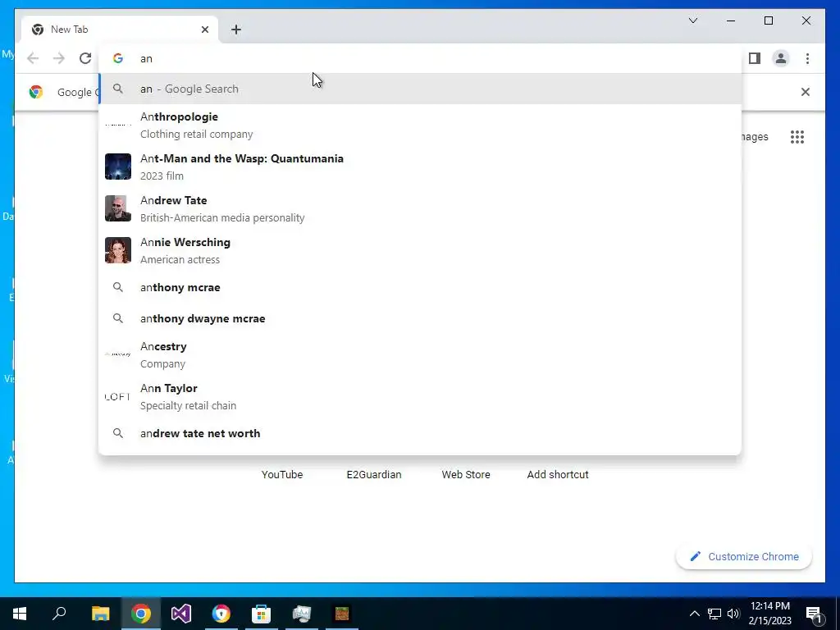Dismiss the Google Chrome infobar
Screen dimensions: 840x630
(806, 92)
